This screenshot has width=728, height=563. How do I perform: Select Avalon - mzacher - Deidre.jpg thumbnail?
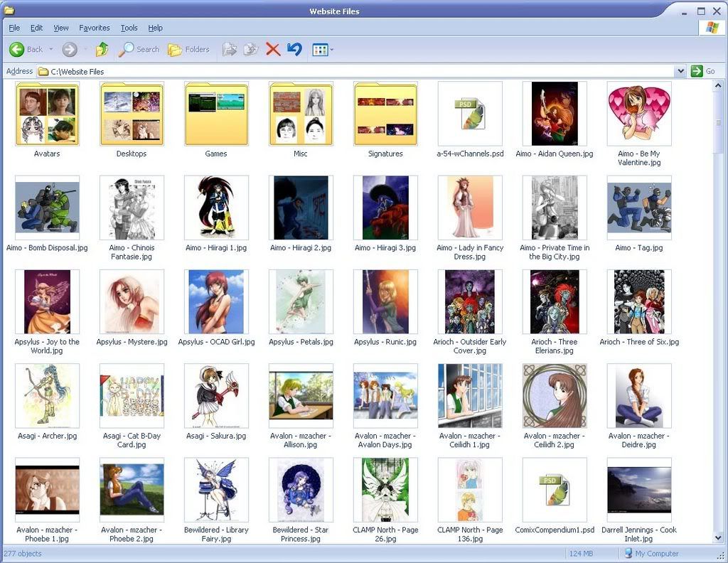coord(639,396)
